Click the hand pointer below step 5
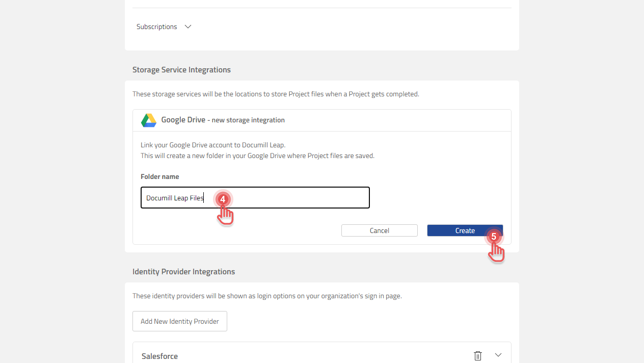Viewport: 644px width, 363px height. click(x=496, y=253)
